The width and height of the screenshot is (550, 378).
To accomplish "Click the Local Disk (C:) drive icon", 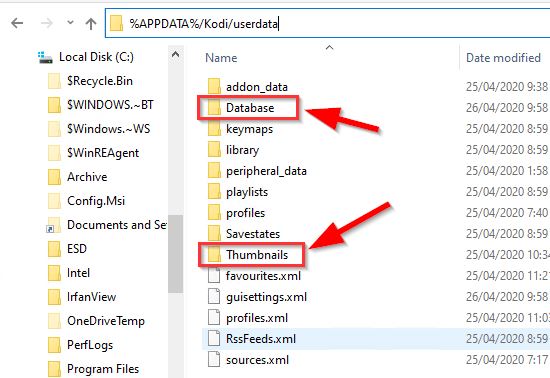I will (x=45, y=57).
